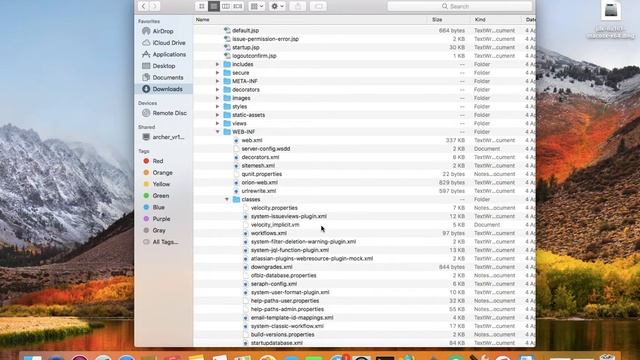Select the images folder icon
640x360 pixels.
[x=227, y=98]
